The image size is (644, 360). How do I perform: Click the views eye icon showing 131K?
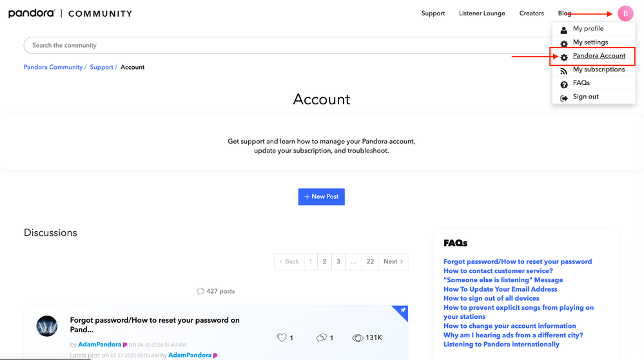click(x=357, y=338)
